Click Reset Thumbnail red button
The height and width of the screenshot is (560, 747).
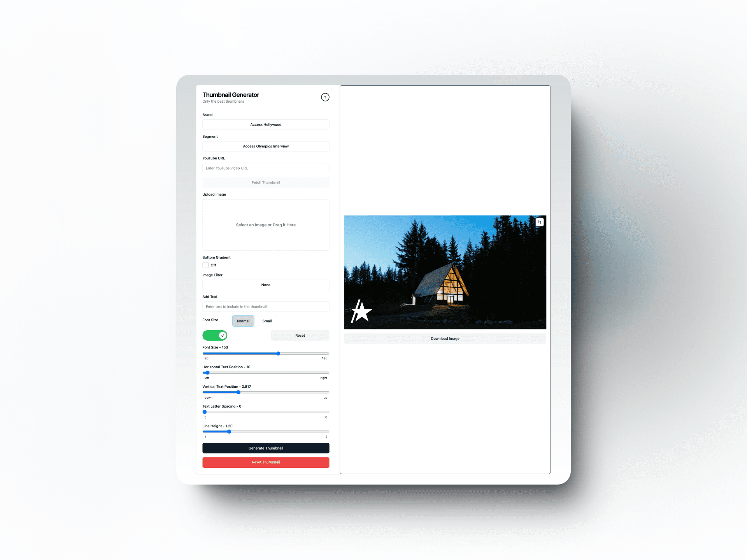(265, 462)
